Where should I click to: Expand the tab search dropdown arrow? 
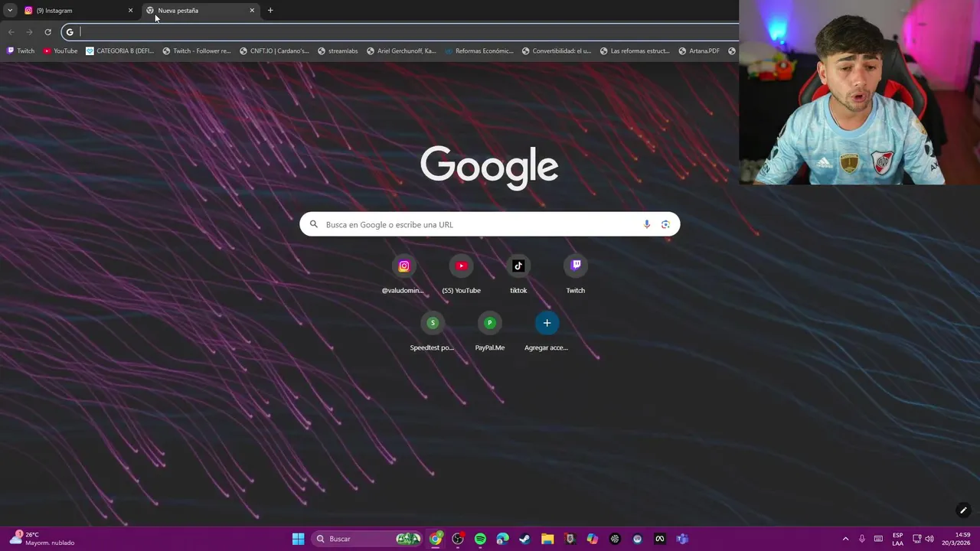(10, 11)
